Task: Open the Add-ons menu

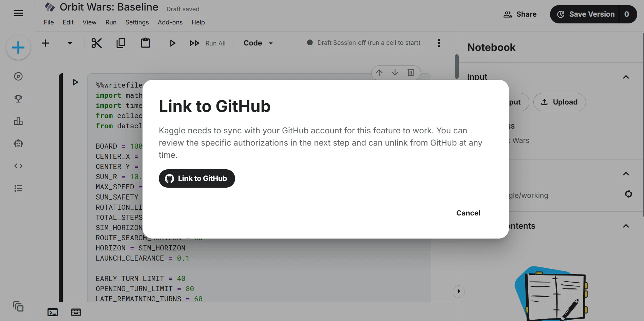Action: 170,22
